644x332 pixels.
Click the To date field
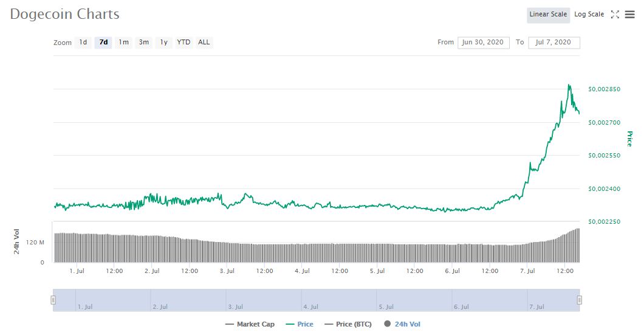click(x=553, y=43)
